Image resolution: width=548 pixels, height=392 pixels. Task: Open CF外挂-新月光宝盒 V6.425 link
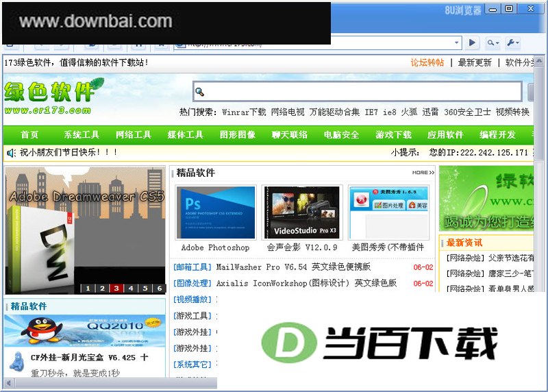[x=89, y=357]
